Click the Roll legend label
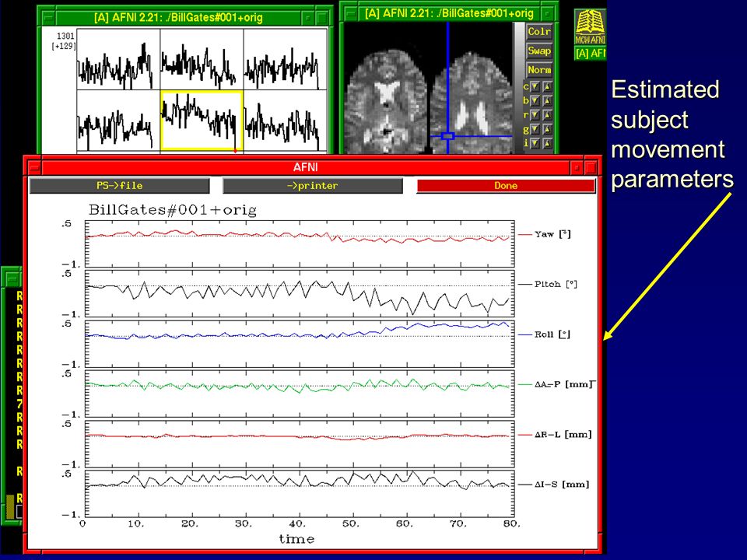The height and width of the screenshot is (560, 747). point(552,334)
